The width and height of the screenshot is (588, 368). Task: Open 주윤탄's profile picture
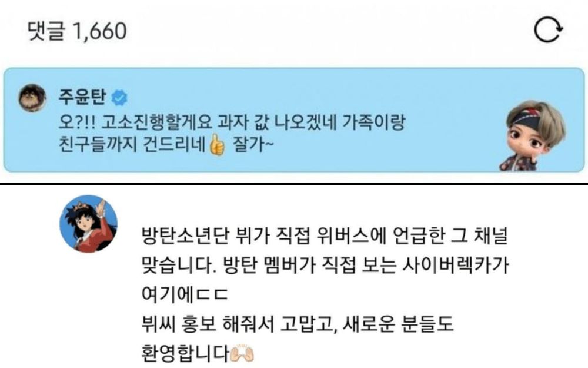[32, 98]
